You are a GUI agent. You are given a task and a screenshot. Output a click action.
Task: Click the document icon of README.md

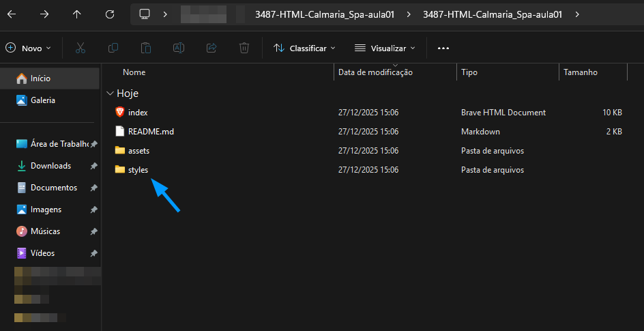pyautogui.click(x=119, y=132)
